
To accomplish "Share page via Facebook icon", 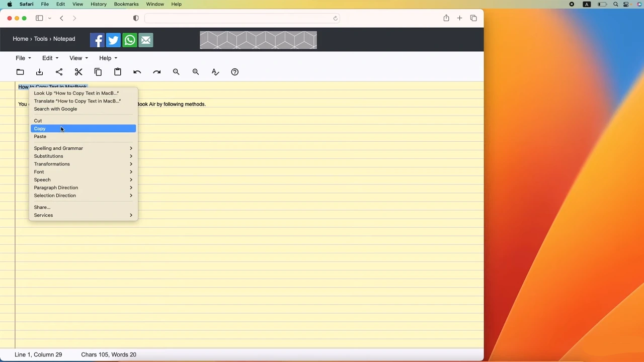I will click(x=97, y=40).
